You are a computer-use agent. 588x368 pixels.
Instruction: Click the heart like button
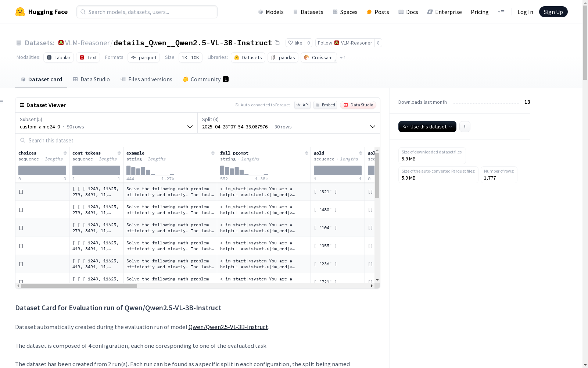pos(295,43)
